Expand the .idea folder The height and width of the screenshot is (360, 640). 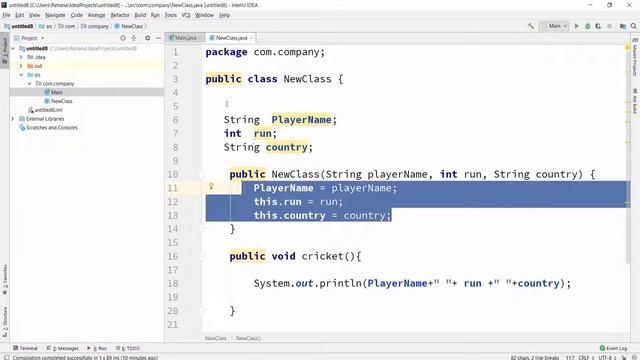pyautogui.click(x=21, y=57)
